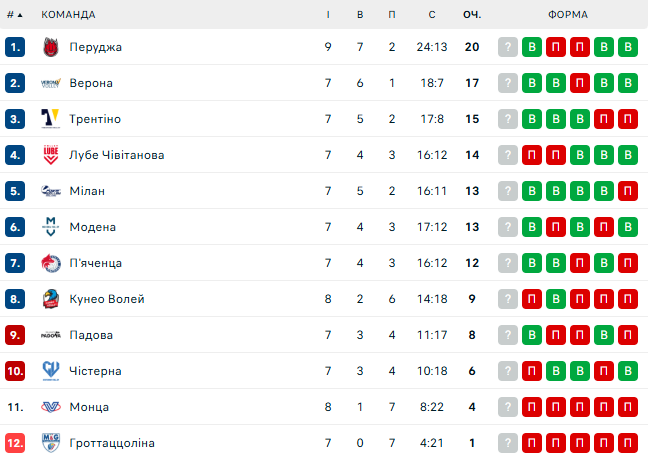The height and width of the screenshot is (458, 648).
Task: Sort standings by the В wins column
Action: click(x=360, y=15)
